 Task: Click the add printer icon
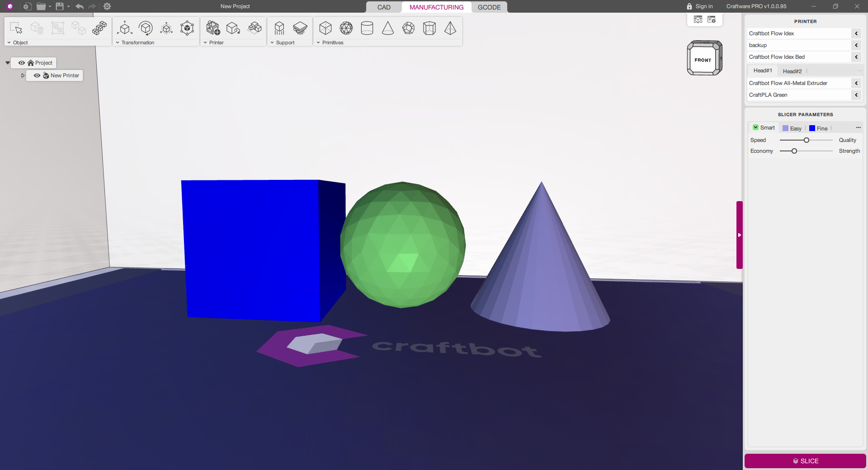(213, 28)
